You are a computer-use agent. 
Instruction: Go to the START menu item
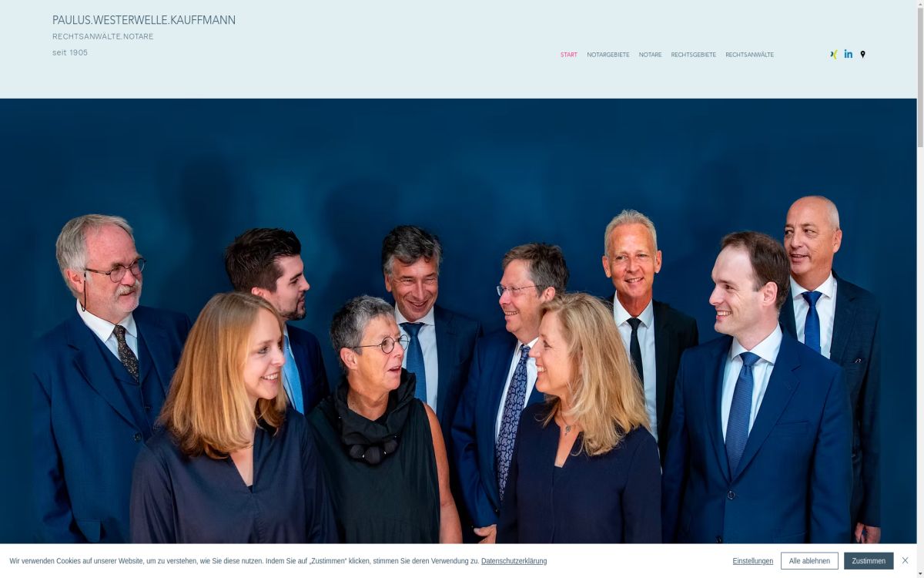568,55
